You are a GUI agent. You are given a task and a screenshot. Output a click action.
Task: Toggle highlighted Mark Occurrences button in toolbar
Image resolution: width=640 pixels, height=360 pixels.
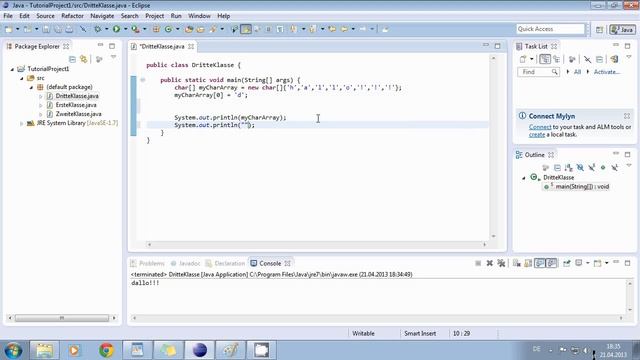246,29
